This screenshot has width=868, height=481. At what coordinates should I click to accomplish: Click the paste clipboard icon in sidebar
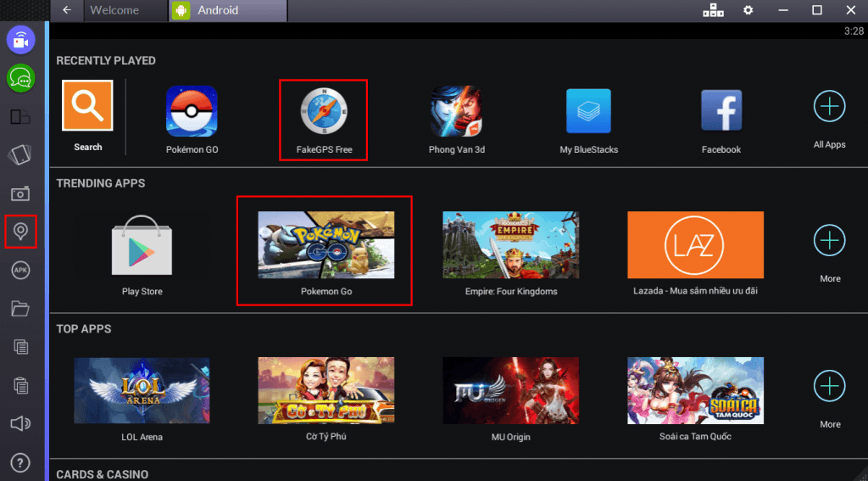pyautogui.click(x=20, y=384)
